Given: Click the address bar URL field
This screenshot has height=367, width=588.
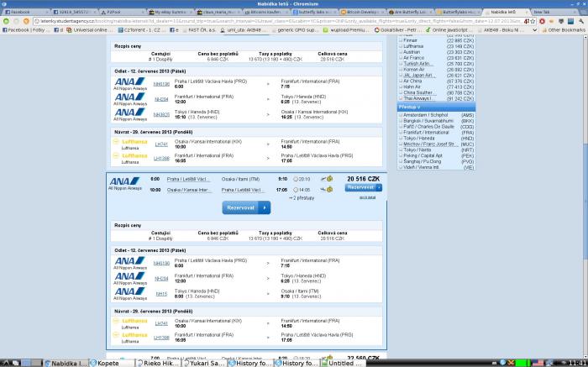Looking at the screenshot, I should click(277, 21).
